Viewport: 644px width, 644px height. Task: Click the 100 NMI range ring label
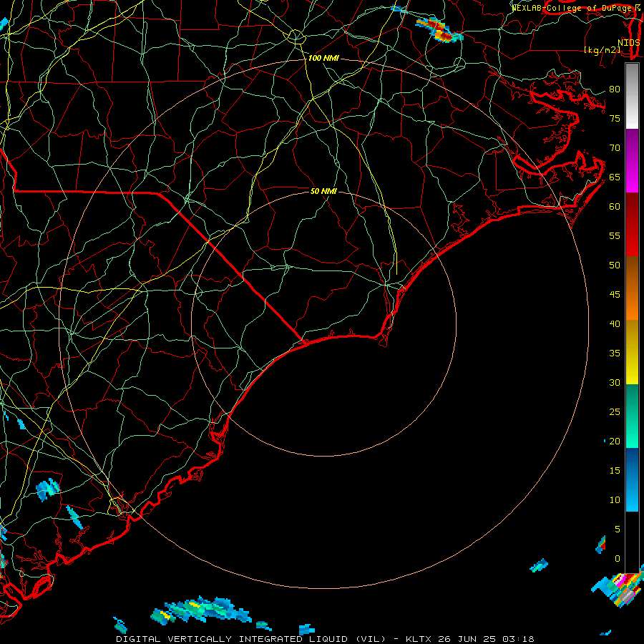323,59
